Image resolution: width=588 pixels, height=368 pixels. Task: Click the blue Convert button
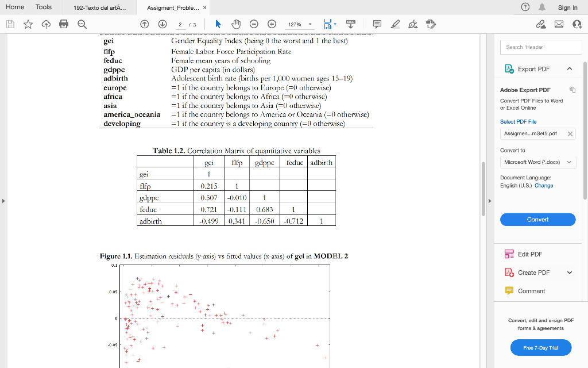tap(537, 220)
